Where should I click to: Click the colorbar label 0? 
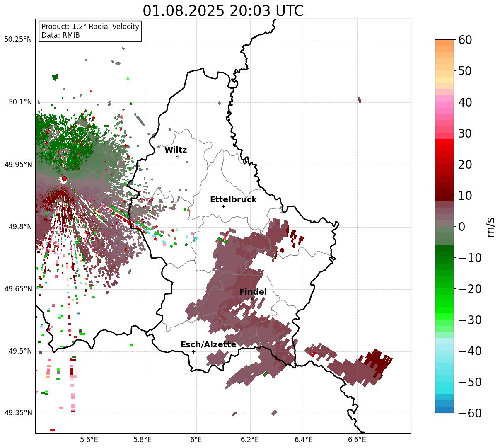point(461,226)
